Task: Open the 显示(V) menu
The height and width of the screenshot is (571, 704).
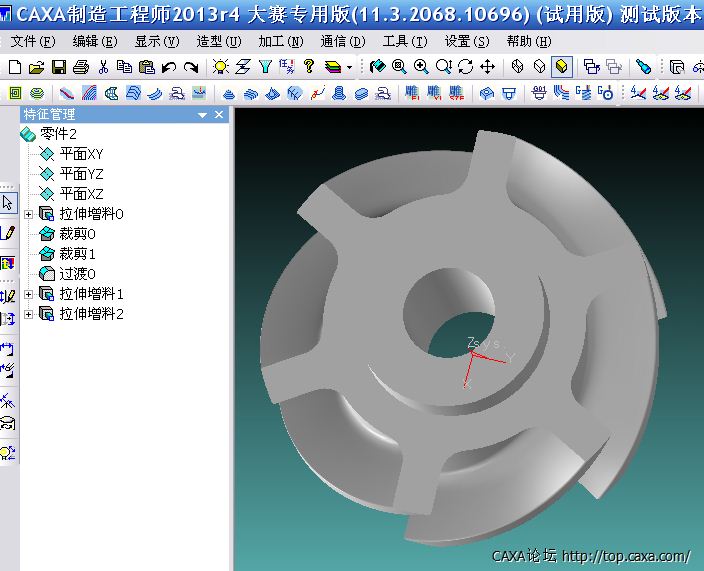Action: point(157,42)
